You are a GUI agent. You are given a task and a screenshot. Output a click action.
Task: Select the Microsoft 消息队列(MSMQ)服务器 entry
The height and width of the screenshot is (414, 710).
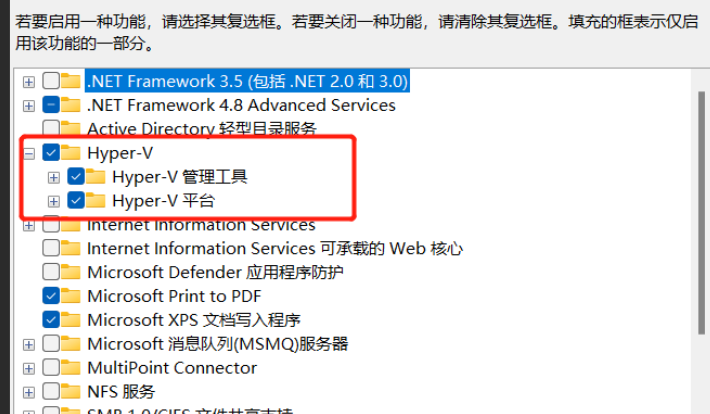pyautogui.click(x=217, y=344)
